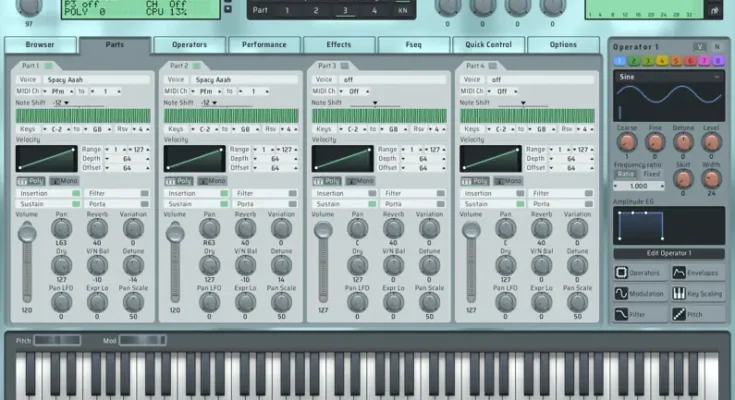This screenshot has height=400, width=735.
Task: Open Part 1 Note Shift dropdown arrow
Action: pyautogui.click(x=67, y=103)
